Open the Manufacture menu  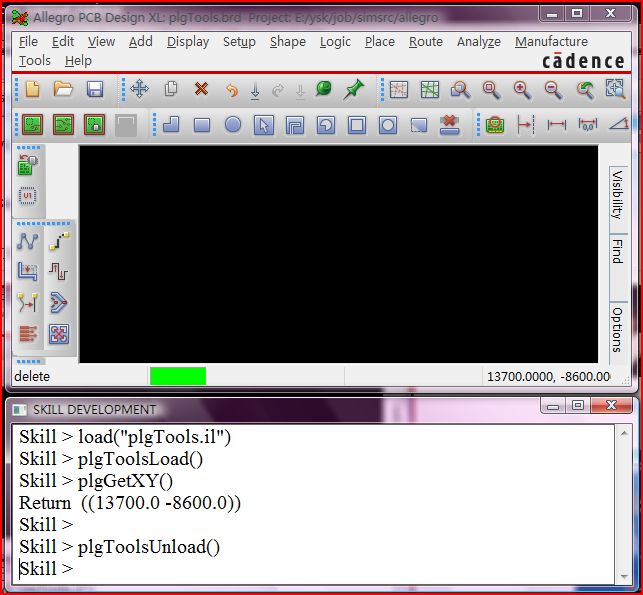pos(551,41)
